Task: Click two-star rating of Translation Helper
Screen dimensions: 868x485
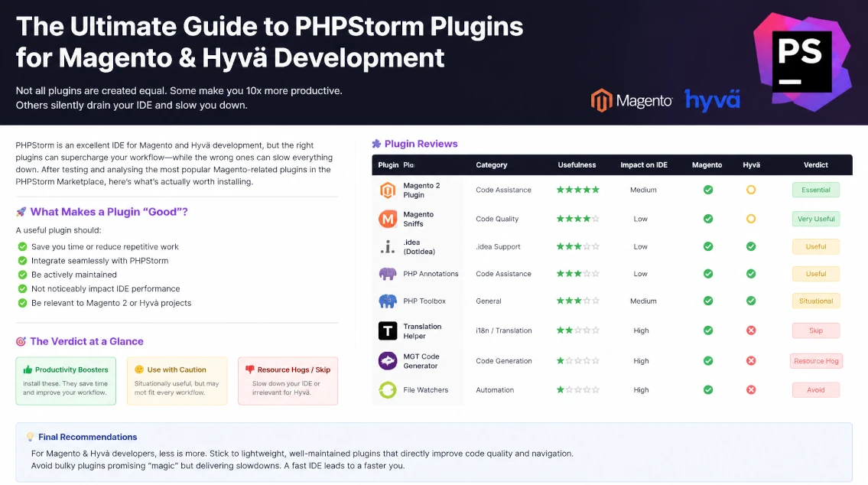Action: (578, 330)
